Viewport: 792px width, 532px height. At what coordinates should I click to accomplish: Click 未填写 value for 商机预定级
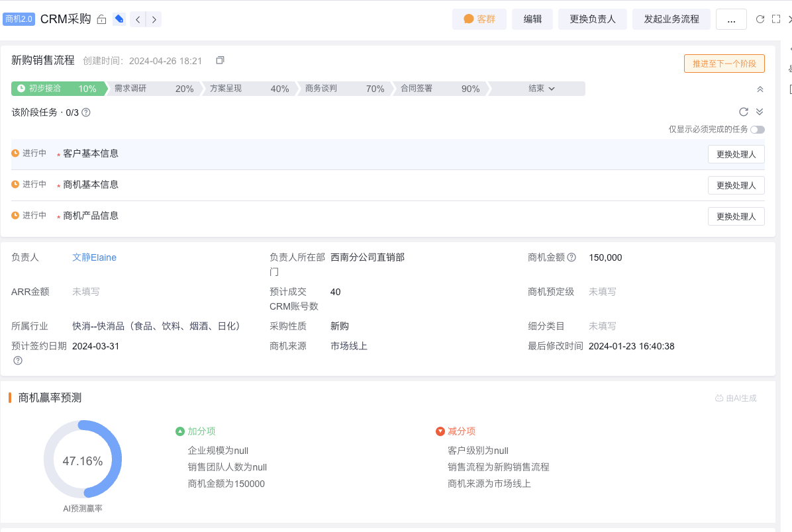coord(602,292)
